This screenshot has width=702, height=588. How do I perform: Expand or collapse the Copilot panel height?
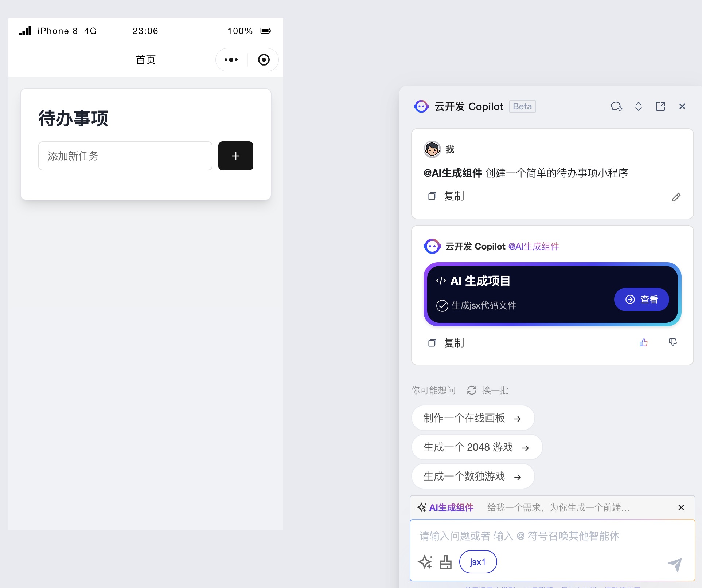(638, 106)
